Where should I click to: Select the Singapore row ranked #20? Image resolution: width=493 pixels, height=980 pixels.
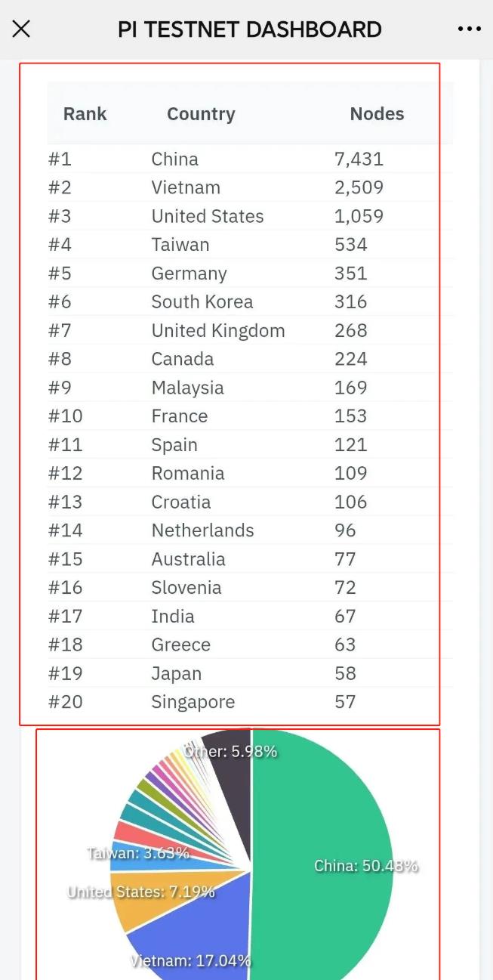coord(251,702)
